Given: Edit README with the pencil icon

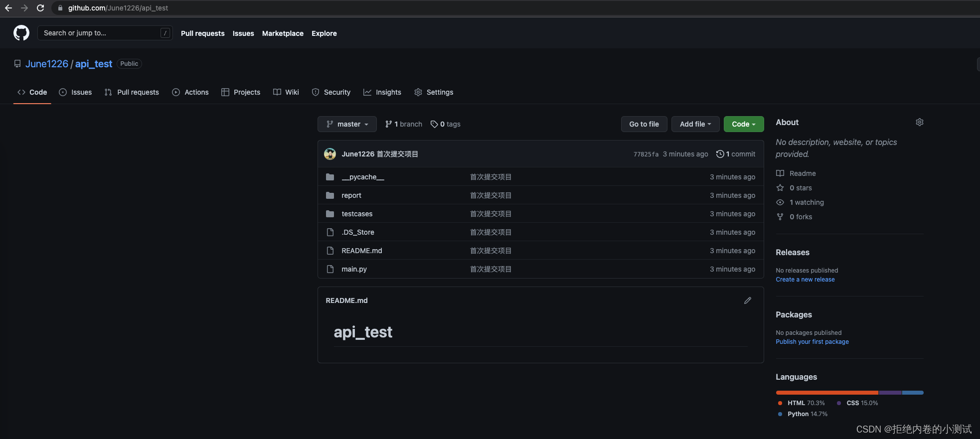Looking at the screenshot, I should coord(748,300).
